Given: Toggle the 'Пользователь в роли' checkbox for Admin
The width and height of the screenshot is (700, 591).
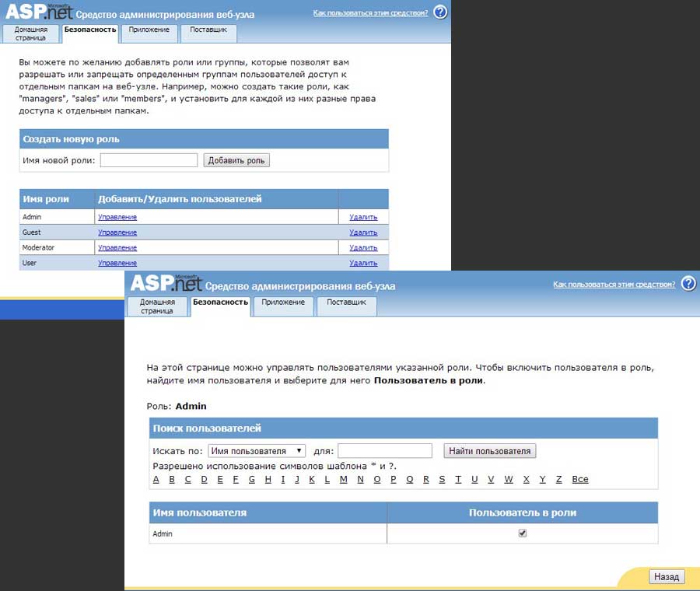Looking at the screenshot, I should click(x=523, y=533).
